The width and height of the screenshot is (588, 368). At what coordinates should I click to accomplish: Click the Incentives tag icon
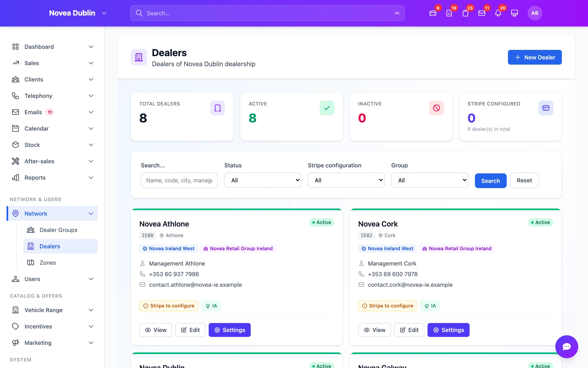pos(16,326)
